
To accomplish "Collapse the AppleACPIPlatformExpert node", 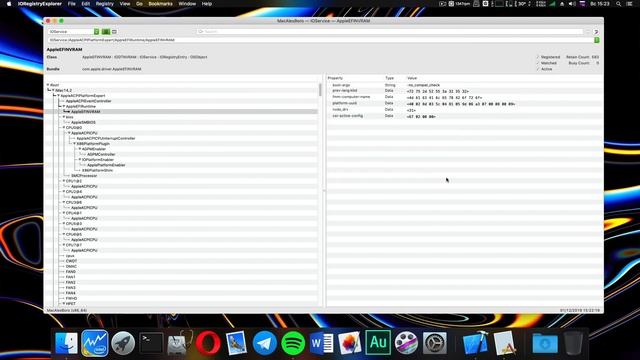I will 58,96.
